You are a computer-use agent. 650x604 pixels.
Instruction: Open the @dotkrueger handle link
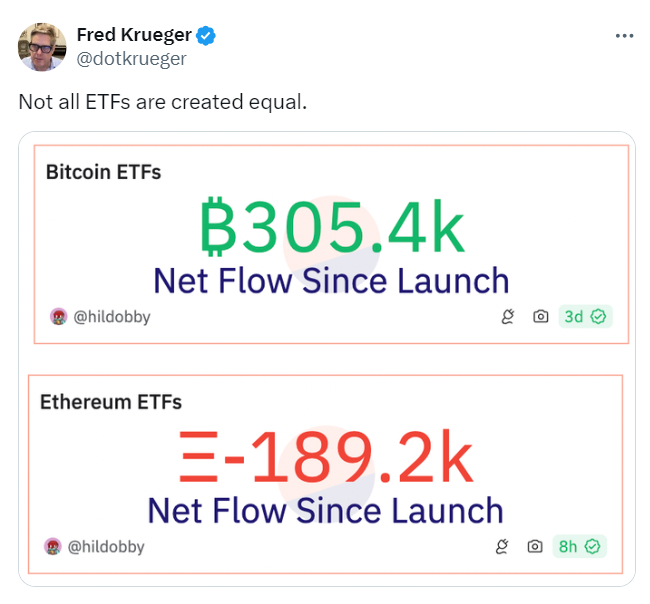131,58
